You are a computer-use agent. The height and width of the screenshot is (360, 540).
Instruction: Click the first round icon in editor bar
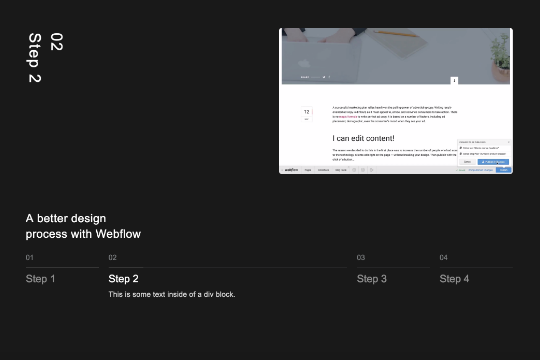[354, 170]
